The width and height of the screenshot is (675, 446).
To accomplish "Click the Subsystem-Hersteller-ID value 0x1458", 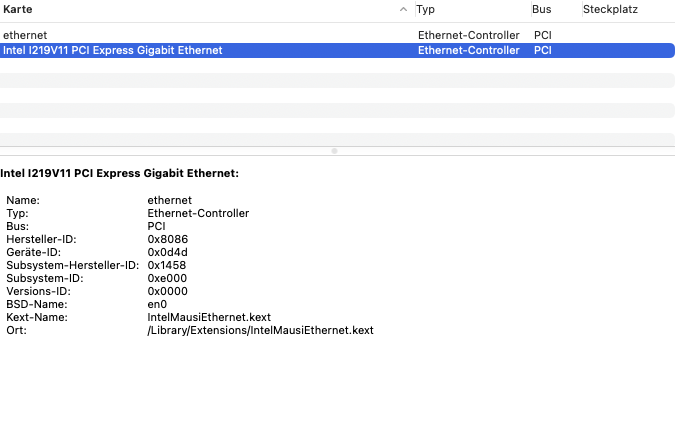I will pyautogui.click(x=167, y=265).
